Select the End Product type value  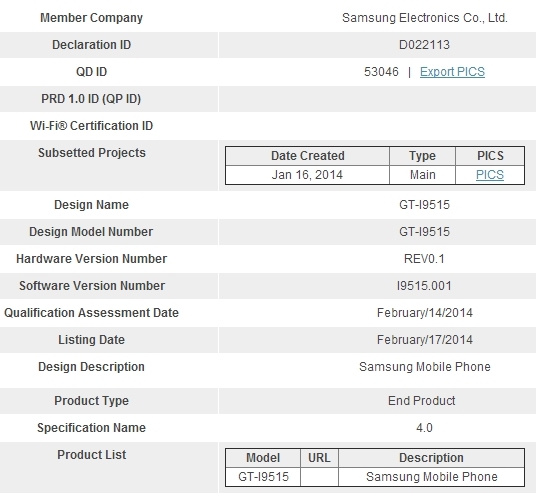pyautogui.click(x=421, y=401)
